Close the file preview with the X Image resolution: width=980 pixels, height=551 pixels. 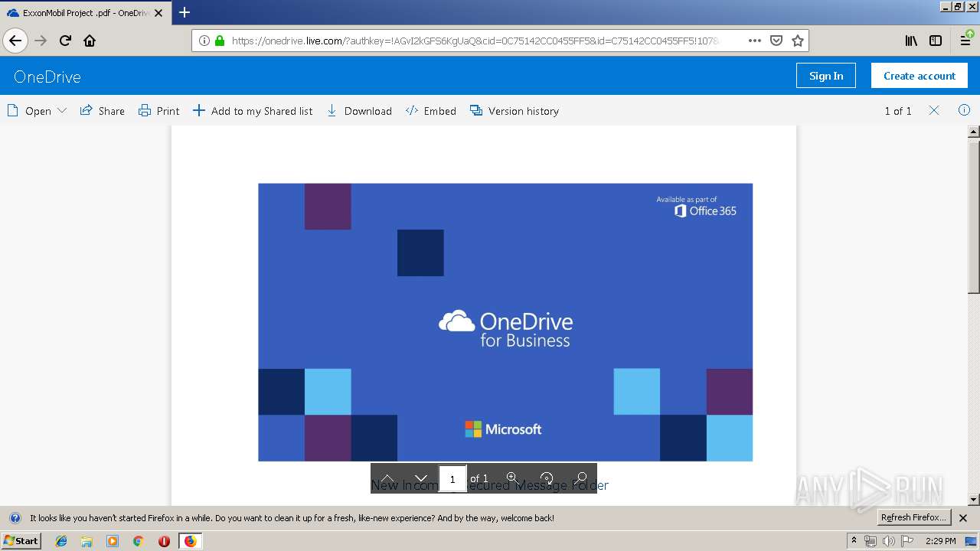(934, 111)
